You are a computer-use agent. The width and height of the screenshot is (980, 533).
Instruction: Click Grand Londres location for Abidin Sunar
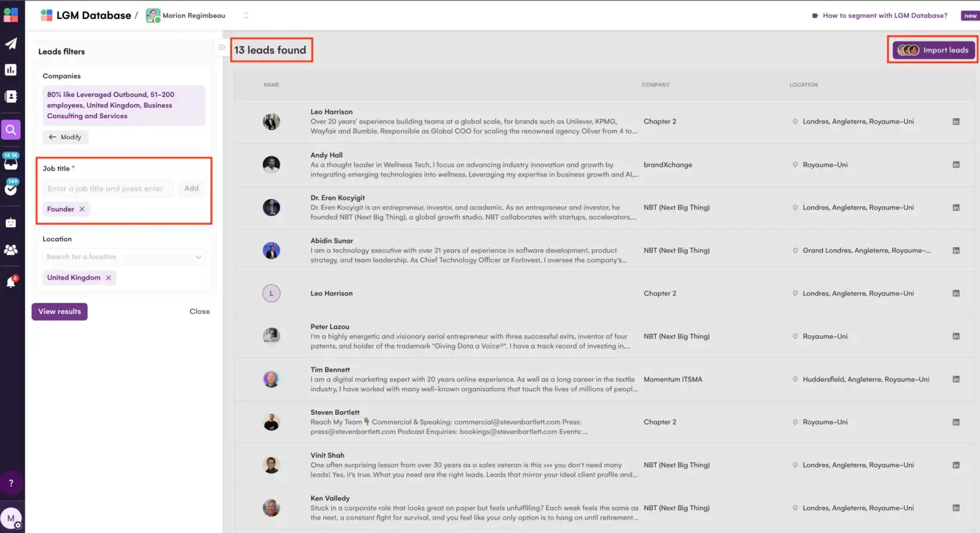tap(866, 250)
